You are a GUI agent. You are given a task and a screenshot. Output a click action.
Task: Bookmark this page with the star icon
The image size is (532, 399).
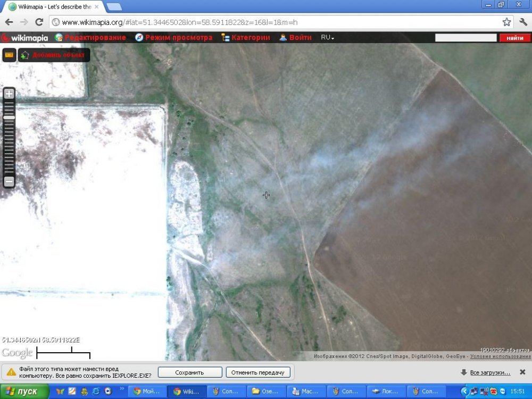(x=506, y=22)
